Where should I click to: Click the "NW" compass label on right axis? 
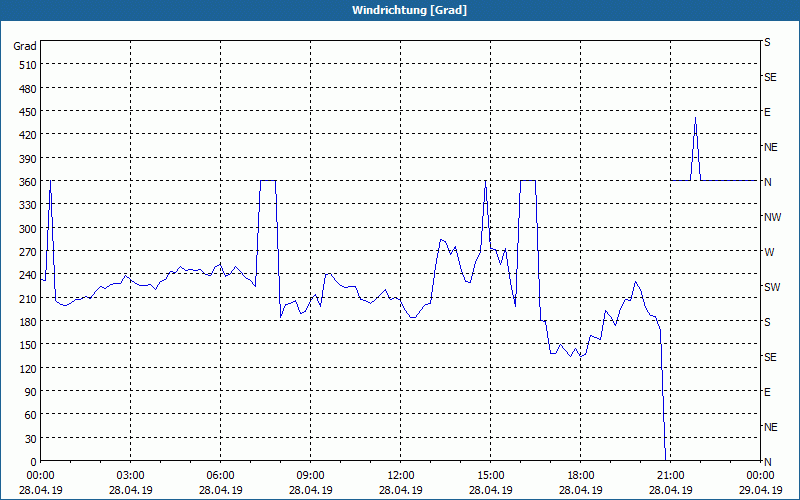pyautogui.click(x=772, y=217)
